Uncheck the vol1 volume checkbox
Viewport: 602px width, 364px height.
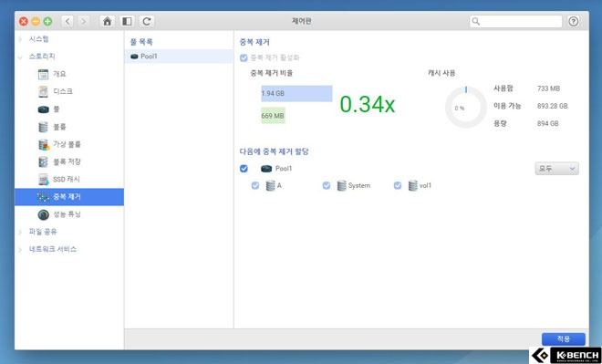tap(398, 185)
